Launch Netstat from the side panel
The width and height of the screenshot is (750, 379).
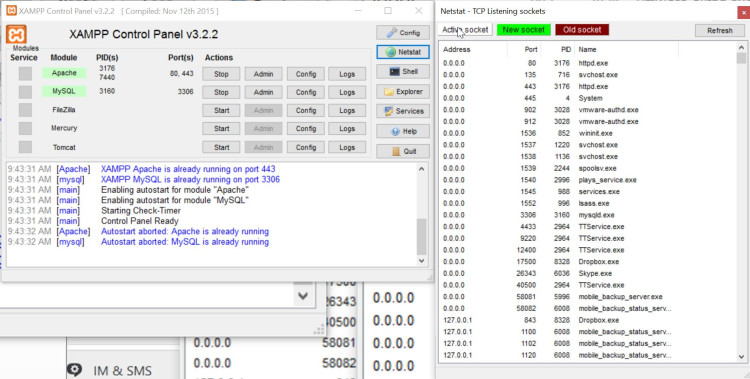(x=403, y=52)
